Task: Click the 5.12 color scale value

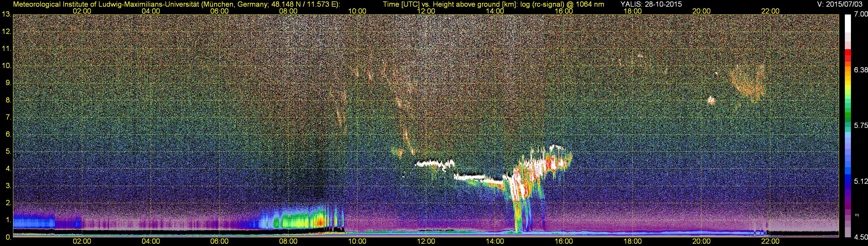Action: pyautogui.click(x=861, y=181)
